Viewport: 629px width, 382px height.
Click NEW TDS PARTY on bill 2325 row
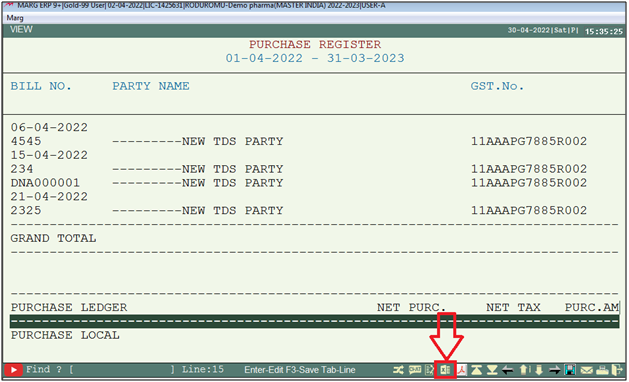click(x=233, y=211)
